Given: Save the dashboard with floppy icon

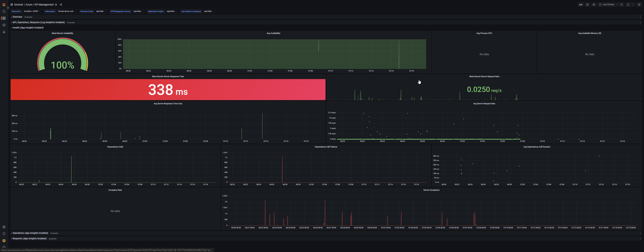Looking at the screenshot, I should pos(587,5).
